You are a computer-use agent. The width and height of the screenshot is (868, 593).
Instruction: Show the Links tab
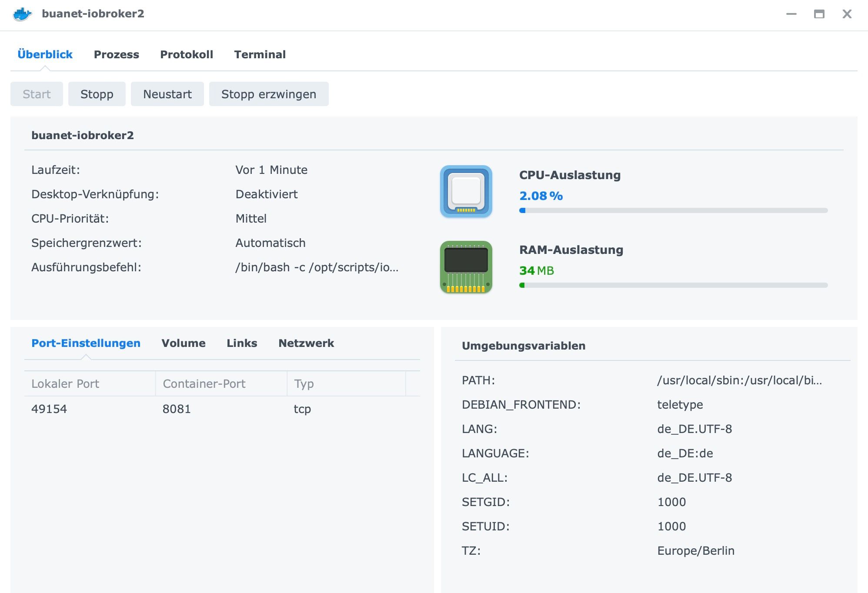[242, 343]
